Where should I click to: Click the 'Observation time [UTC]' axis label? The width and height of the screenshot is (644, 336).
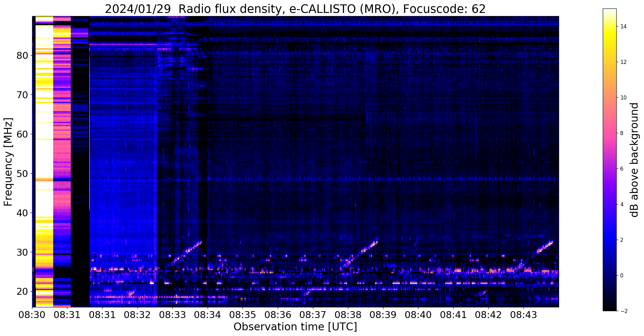[x=295, y=327]
